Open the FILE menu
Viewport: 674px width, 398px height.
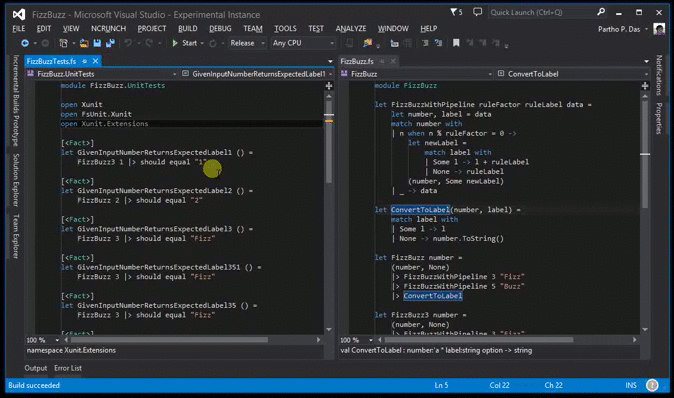click(x=18, y=28)
